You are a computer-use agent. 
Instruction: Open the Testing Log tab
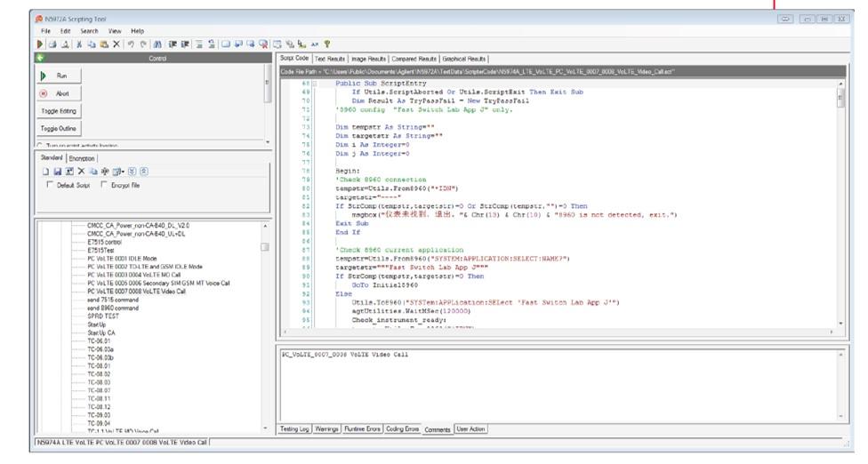tap(294, 429)
